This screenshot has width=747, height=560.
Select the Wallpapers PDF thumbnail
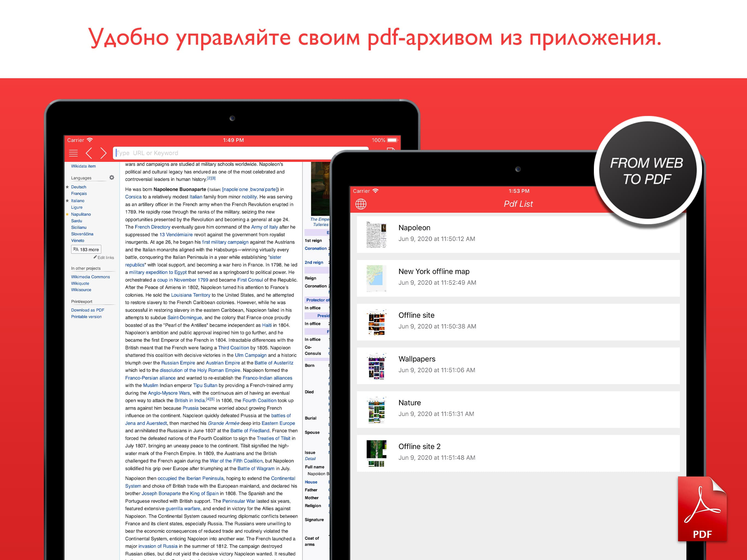click(x=376, y=366)
